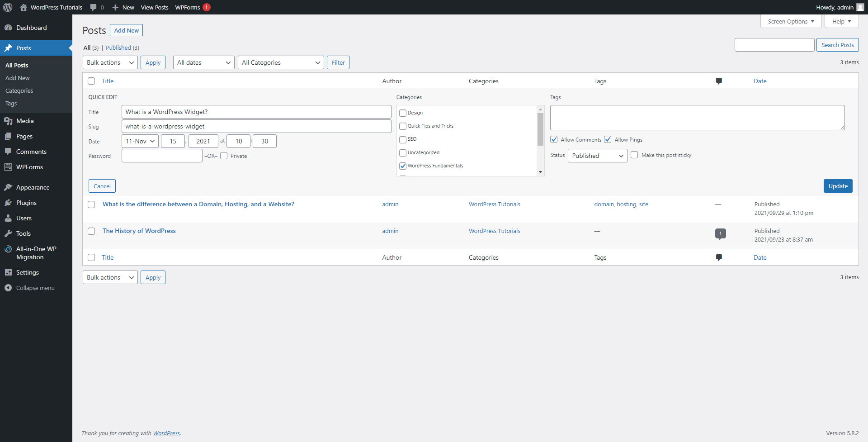Expand the Help panel
This screenshot has height=442, width=868.
[842, 21]
